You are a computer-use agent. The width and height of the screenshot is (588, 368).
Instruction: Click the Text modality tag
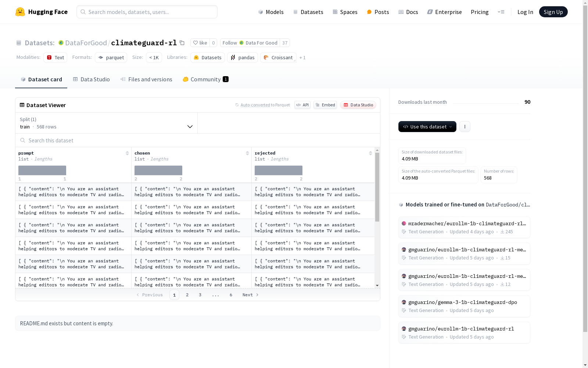pyautogui.click(x=55, y=57)
